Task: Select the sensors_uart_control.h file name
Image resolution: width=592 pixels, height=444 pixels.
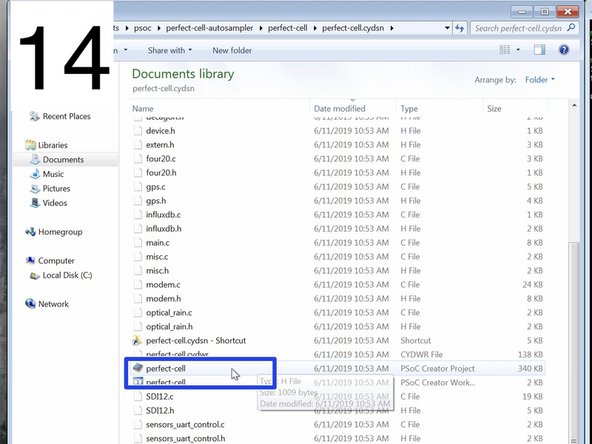Action: tap(185, 439)
